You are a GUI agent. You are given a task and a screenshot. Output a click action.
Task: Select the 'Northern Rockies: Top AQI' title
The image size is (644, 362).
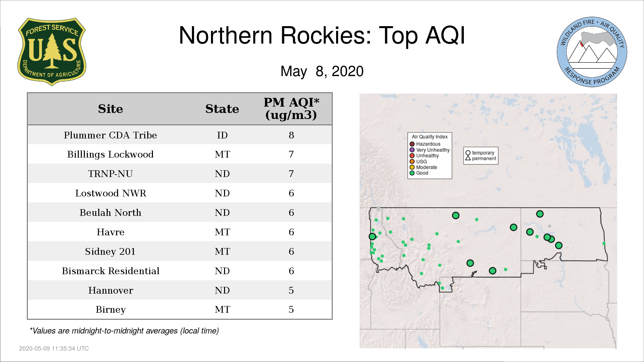322,36
